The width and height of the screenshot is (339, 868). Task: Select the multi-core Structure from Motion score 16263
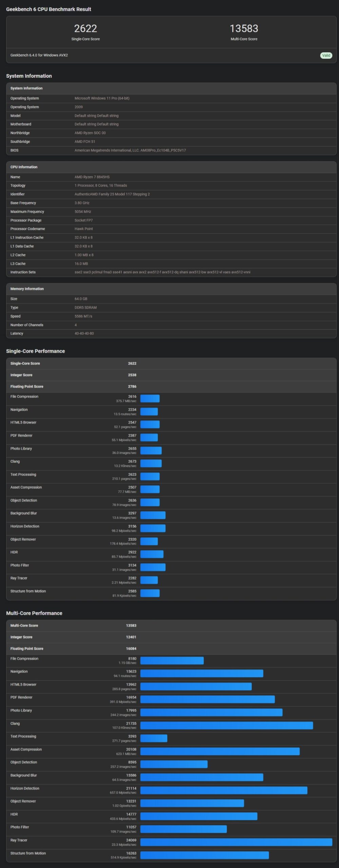click(x=131, y=853)
